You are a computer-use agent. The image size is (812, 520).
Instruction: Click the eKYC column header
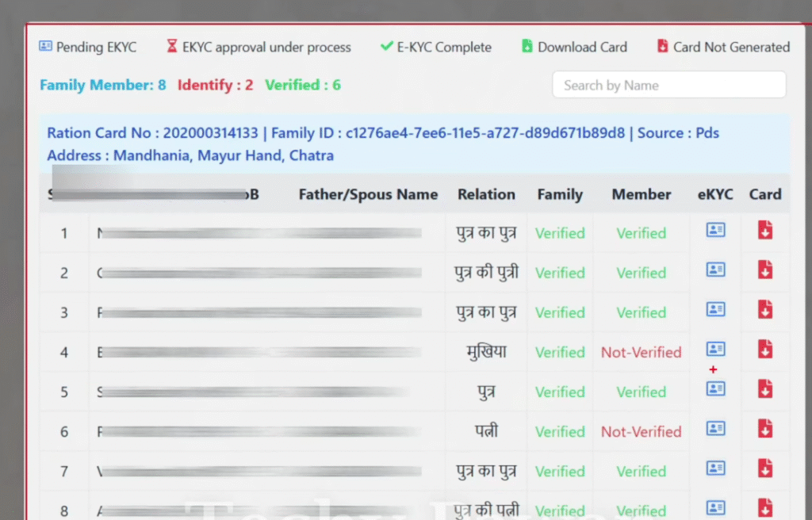(x=715, y=195)
